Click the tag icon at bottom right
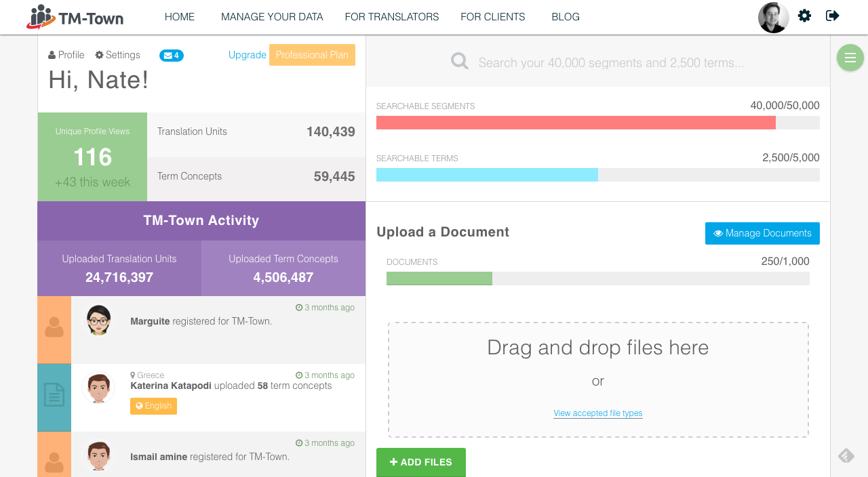The height and width of the screenshot is (477, 868). (x=846, y=455)
